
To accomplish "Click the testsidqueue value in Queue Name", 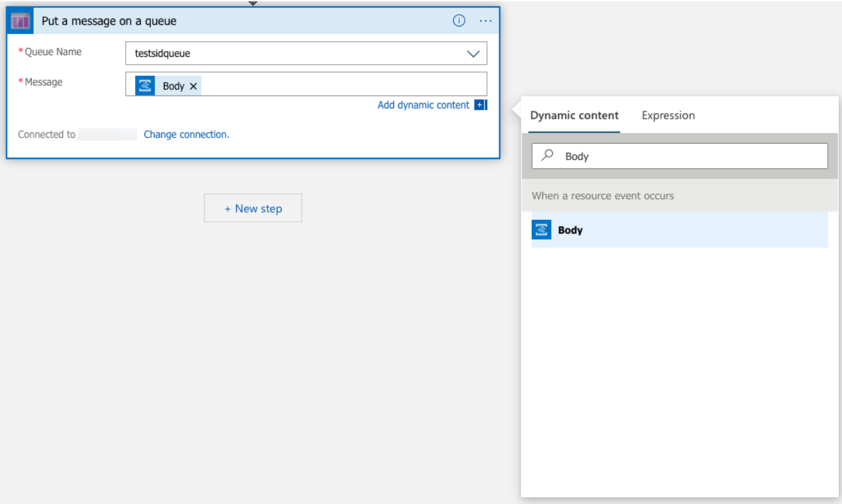I will pyautogui.click(x=163, y=54).
